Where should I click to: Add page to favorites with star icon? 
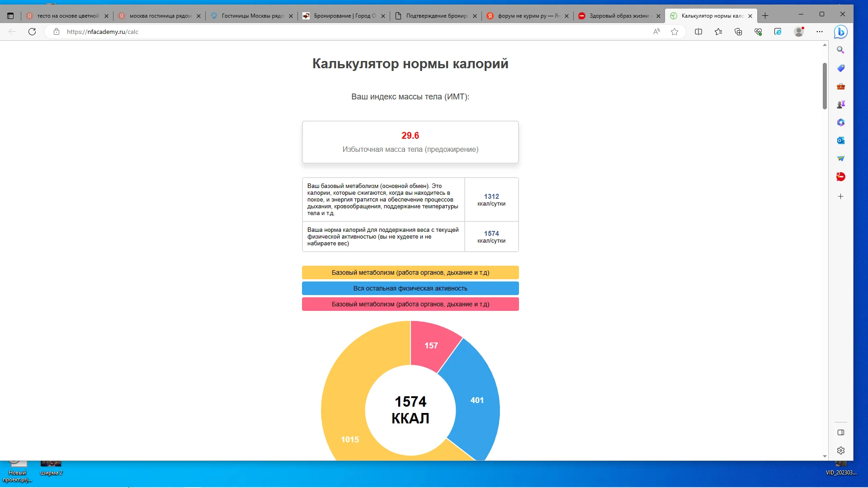coord(675,32)
